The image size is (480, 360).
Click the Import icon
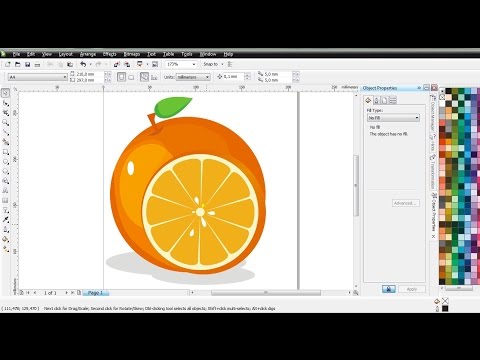116,64
